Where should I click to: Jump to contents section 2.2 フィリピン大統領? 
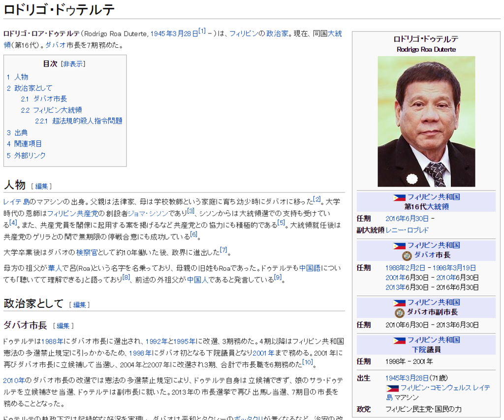(x=51, y=110)
